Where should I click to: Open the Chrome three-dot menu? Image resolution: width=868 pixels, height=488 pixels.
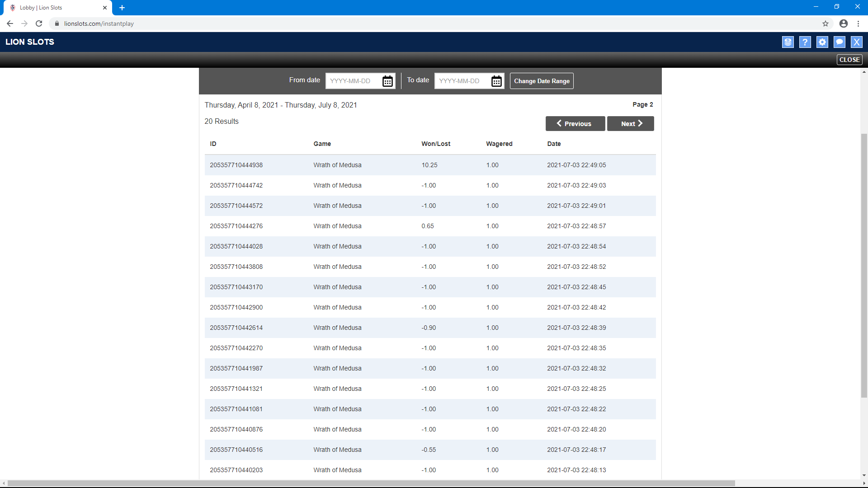point(858,23)
